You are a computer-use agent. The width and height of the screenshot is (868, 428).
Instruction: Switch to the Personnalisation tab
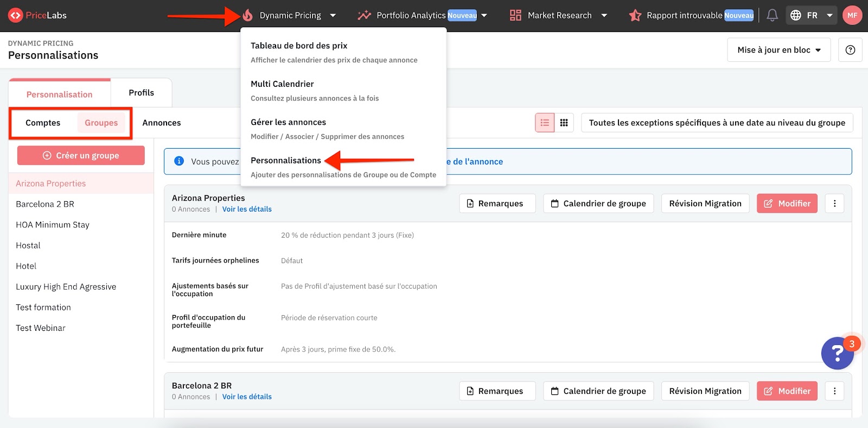[x=60, y=94]
